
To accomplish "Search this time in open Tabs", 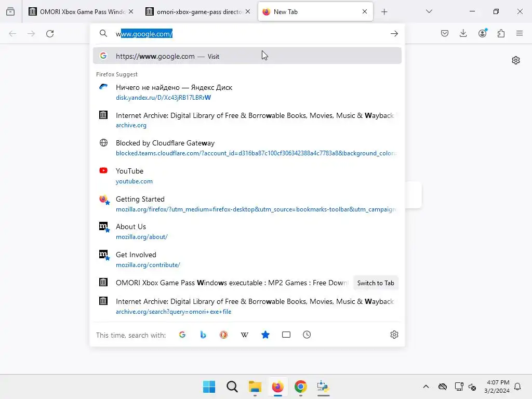I will pos(286,335).
